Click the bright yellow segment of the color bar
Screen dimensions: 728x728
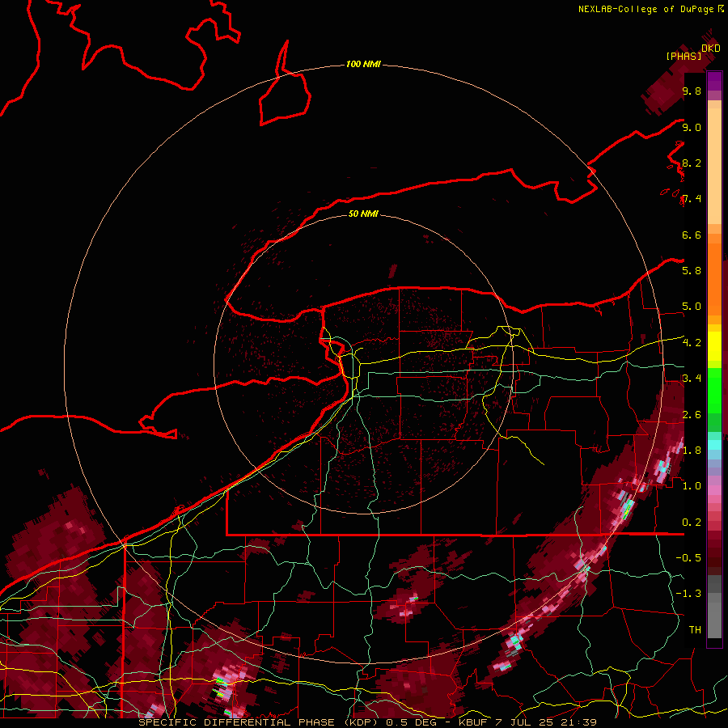[x=714, y=346]
